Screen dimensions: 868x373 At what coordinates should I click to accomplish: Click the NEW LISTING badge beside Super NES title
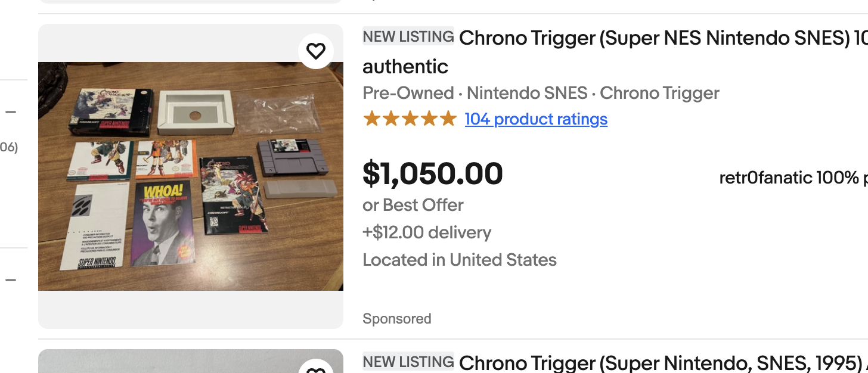click(408, 36)
